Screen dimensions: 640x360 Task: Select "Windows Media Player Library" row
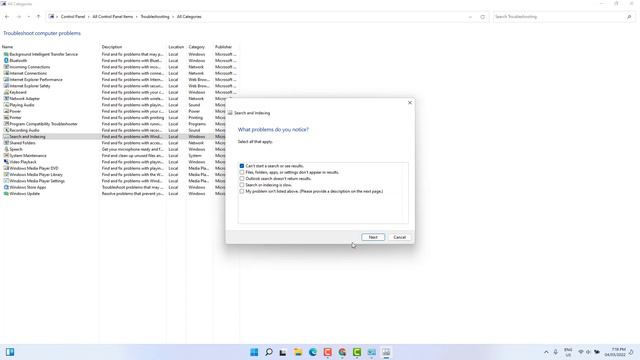pyautogui.click(x=36, y=174)
